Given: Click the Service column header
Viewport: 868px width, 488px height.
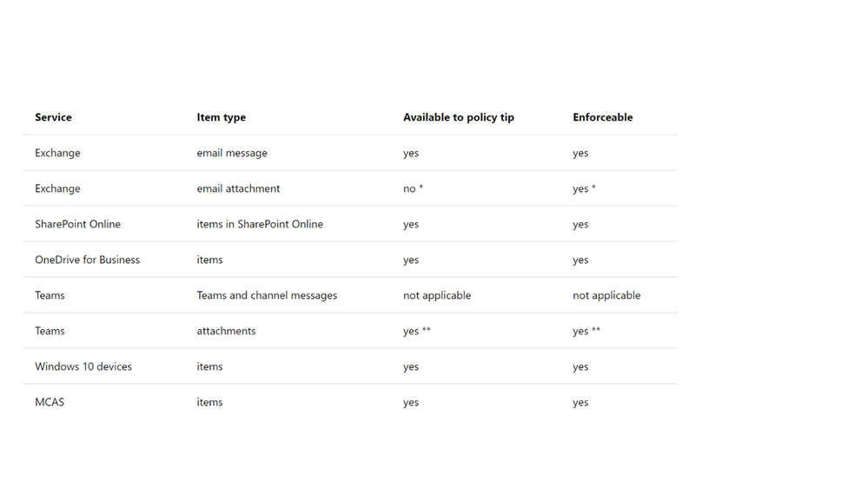Looking at the screenshot, I should tap(53, 117).
